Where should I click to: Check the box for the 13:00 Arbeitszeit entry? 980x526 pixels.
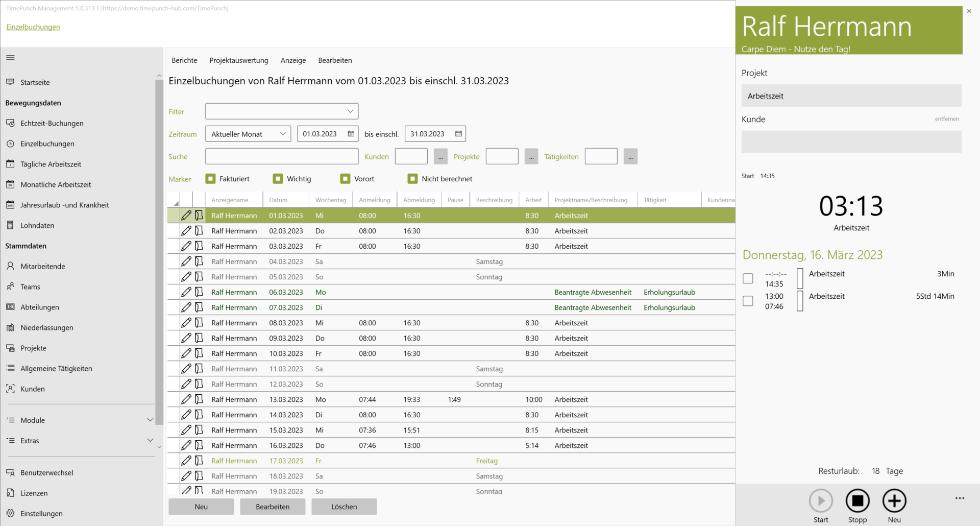point(748,301)
